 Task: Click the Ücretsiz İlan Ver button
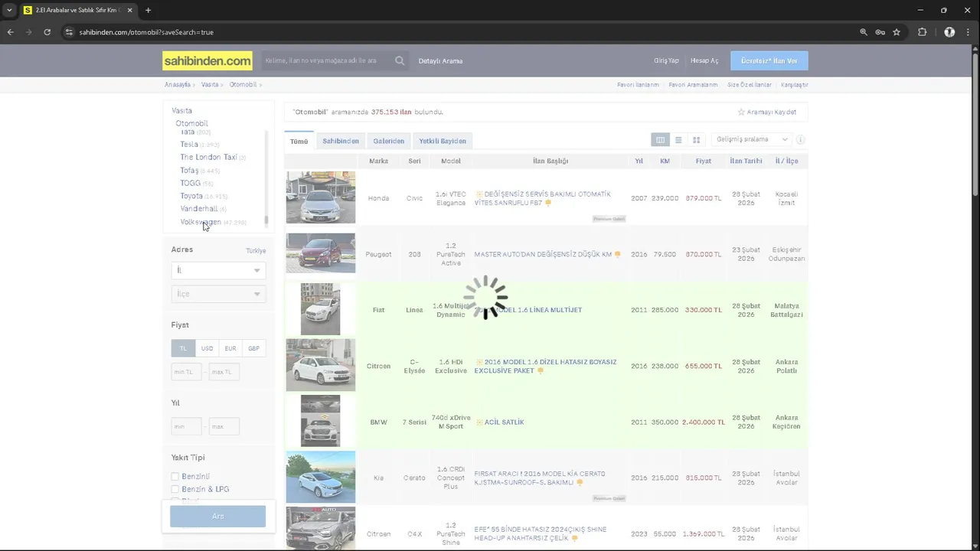click(769, 60)
